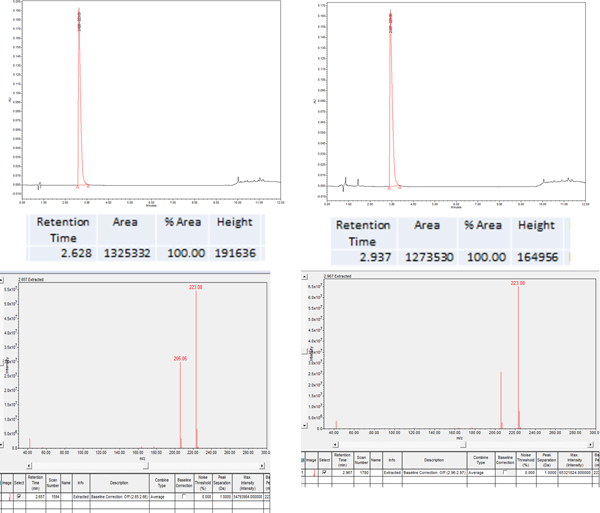Click the Extracted info cell in 2.967 row
Image resolution: width=600 pixels, height=513 pixels.
(x=392, y=473)
